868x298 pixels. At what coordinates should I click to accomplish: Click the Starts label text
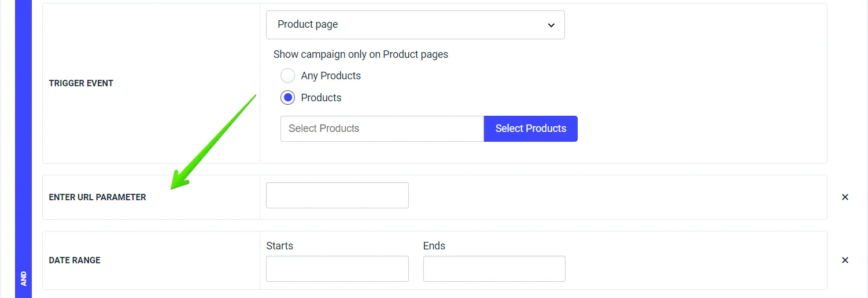[279, 246]
